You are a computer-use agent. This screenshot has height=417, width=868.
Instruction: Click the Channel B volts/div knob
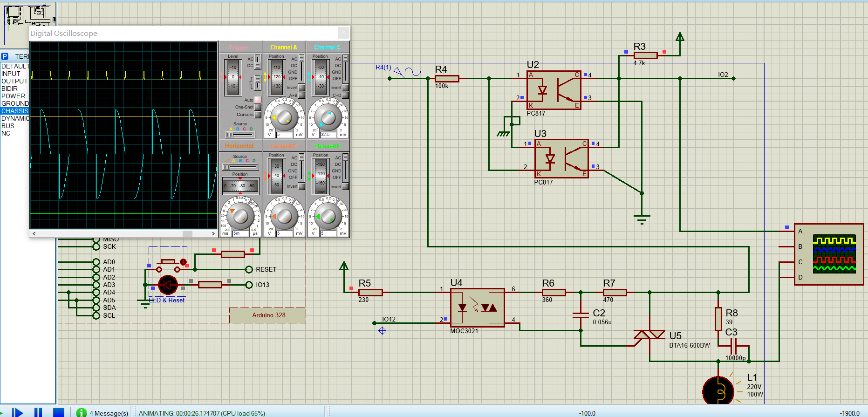pyautogui.click(x=284, y=216)
